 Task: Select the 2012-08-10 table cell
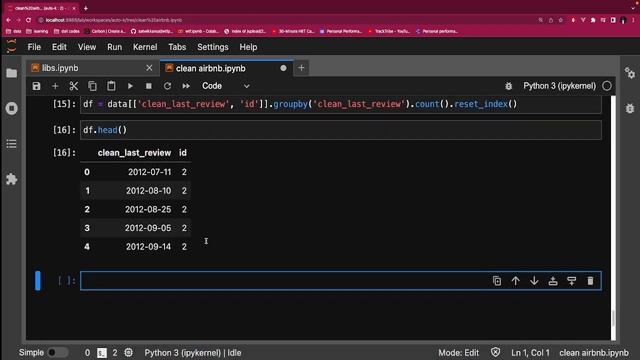tap(149, 191)
